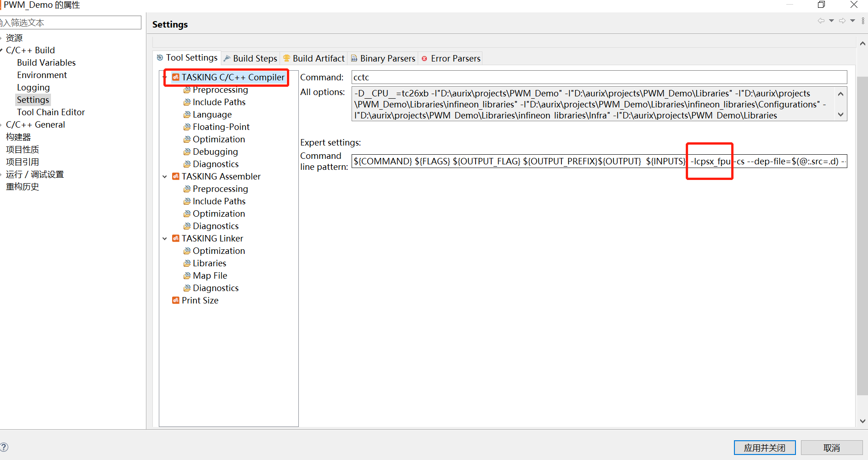Select Optimization under TASKING Linker
Viewport: 868px width, 460px height.
pos(219,251)
